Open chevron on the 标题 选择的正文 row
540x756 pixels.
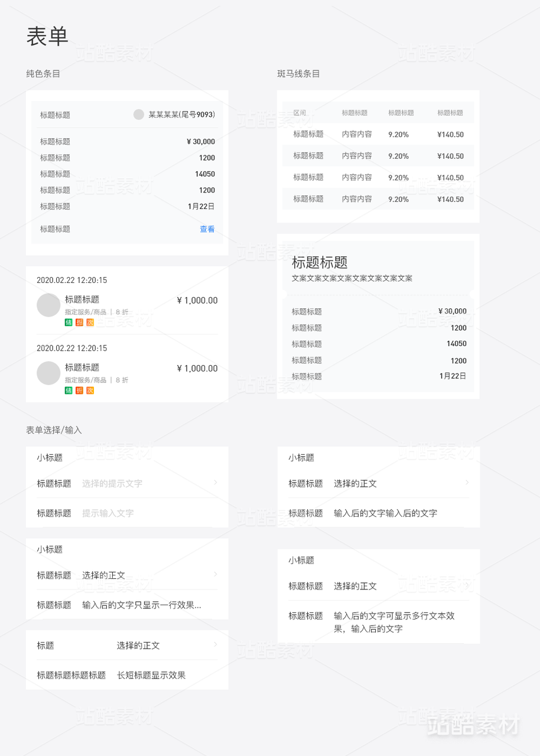215,644
